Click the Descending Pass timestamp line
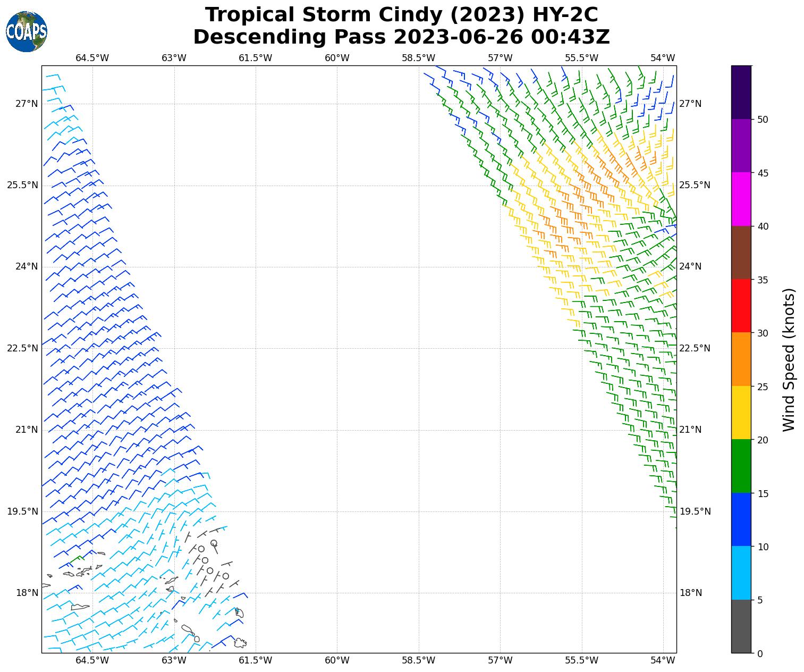Screen dimensions: 804x672 click(x=401, y=37)
